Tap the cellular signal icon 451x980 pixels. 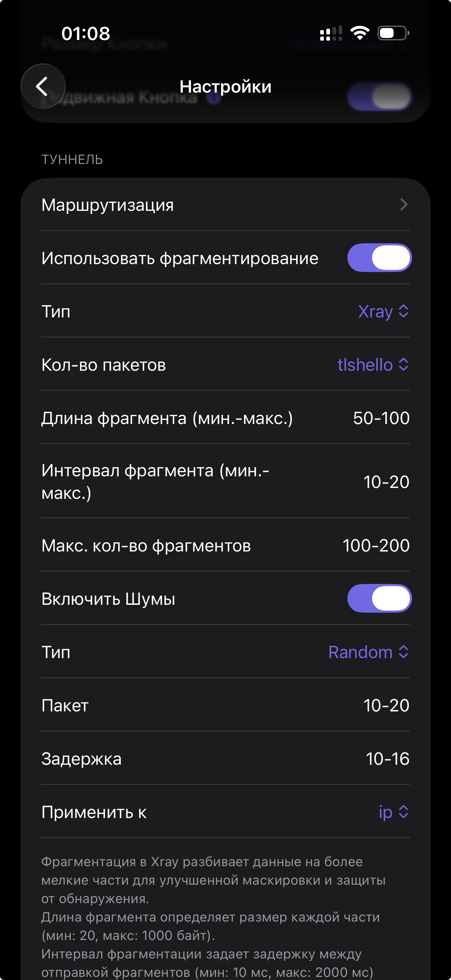click(x=331, y=33)
